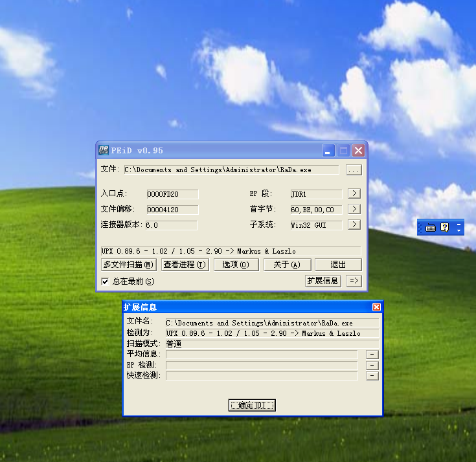Click the empty 快速检测 field
This screenshot has height=462, width=476.
[x=262, y=376]
